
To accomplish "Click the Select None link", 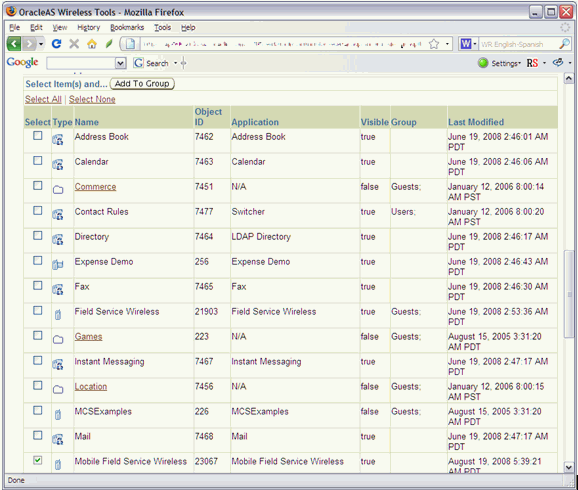I will [92, 99].
